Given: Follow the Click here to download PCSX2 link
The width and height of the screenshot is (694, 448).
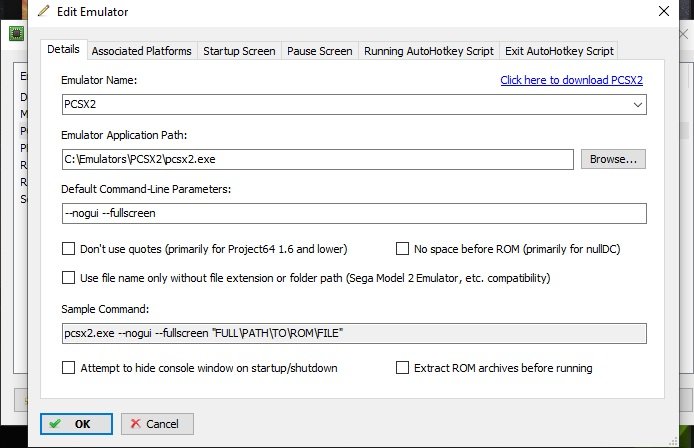Looking at the screenshot, I should (x=571, y=80).
